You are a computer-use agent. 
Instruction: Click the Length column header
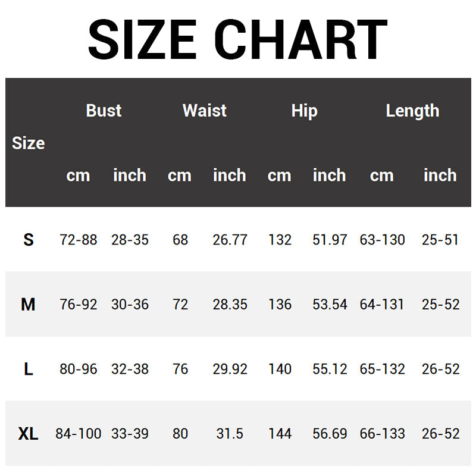pyautogui.click(x=412, y=111)
